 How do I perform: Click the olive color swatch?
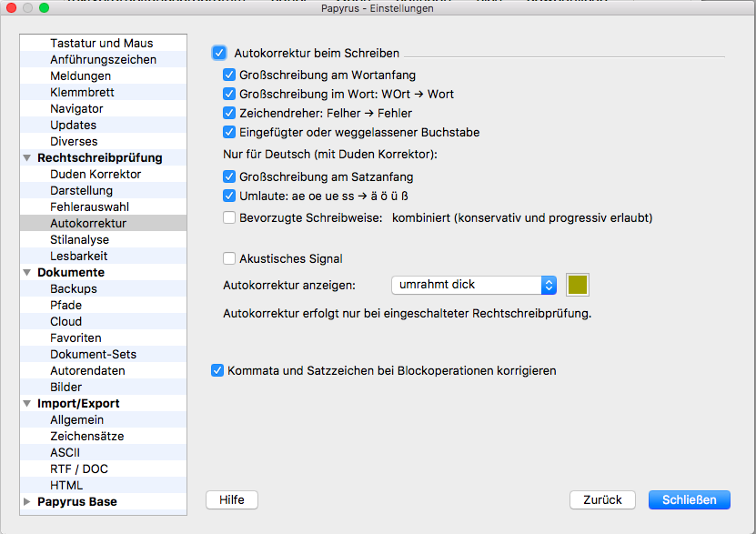point(578,285)
